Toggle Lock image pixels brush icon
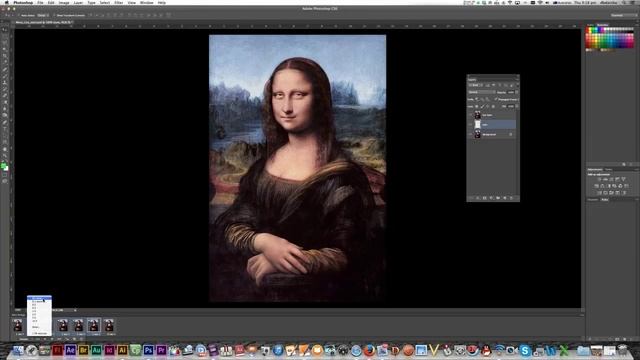The height and width of the screenshot is (360, 640). (482, 106)
